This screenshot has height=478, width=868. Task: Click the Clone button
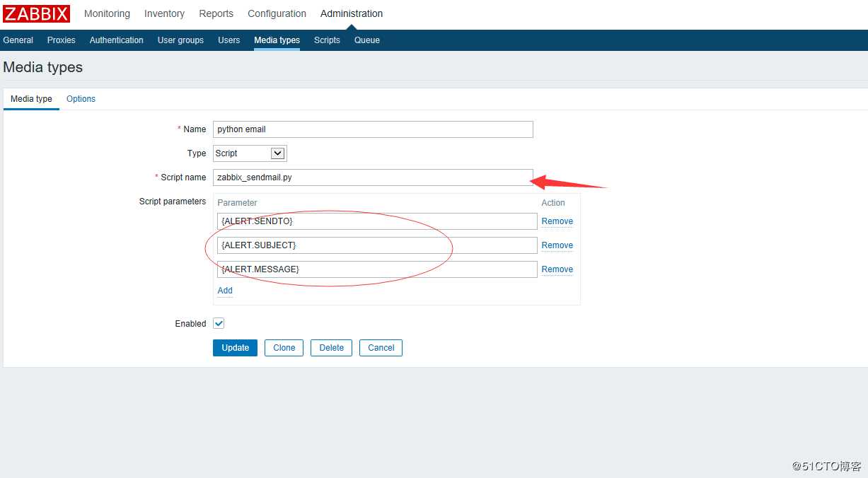pyautogui.click(x=284, y=348)
